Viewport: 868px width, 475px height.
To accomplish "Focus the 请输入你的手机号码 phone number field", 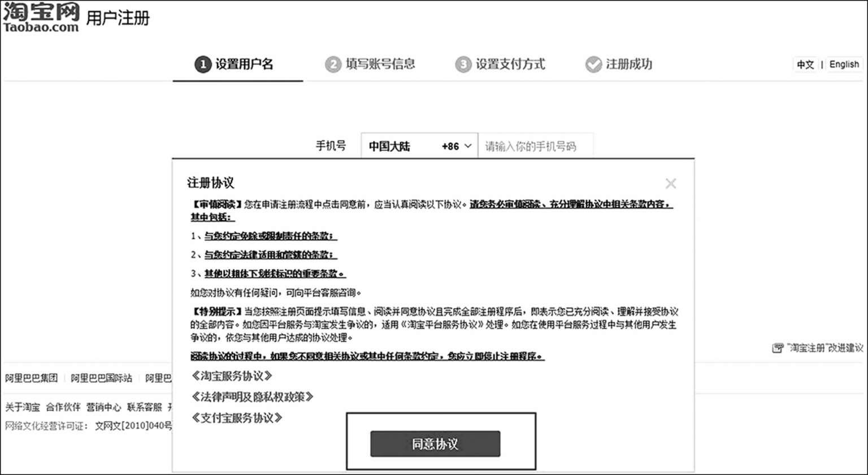I will click(x=536, y=146).
